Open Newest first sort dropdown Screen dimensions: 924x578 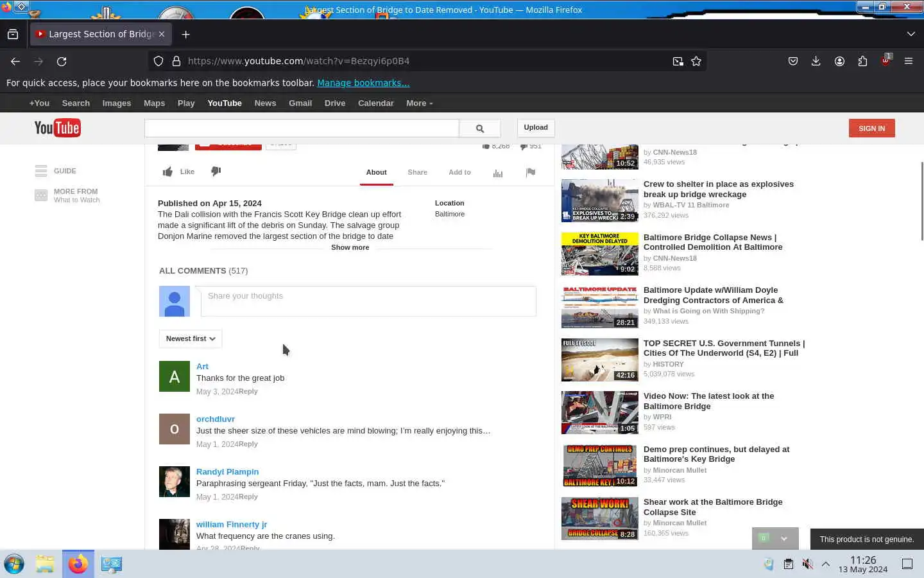191,338
